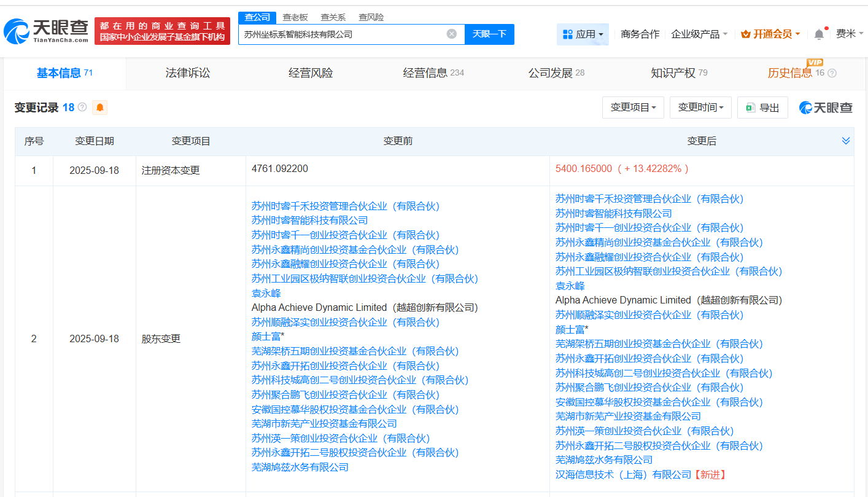Open 汉海信息技术（上海）有限公司 shareholder link
The width and height of the screenshot is (868, 497).
click(623, 474)
